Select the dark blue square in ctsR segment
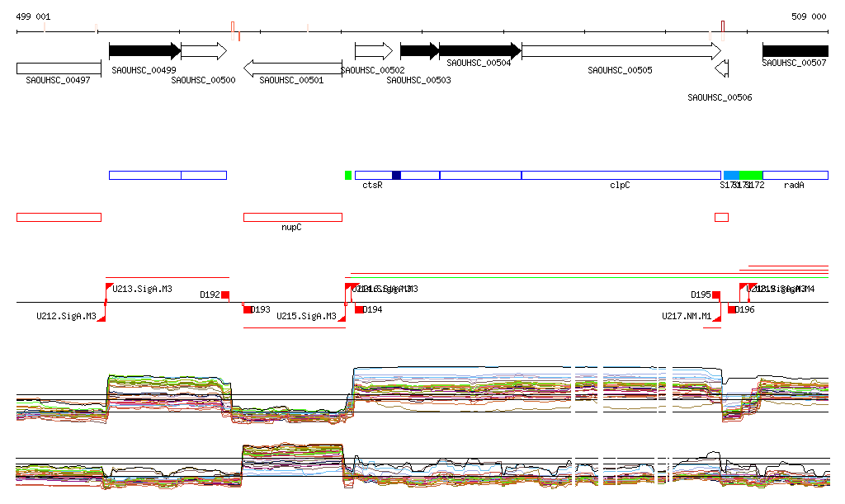 tap(396, 175)
